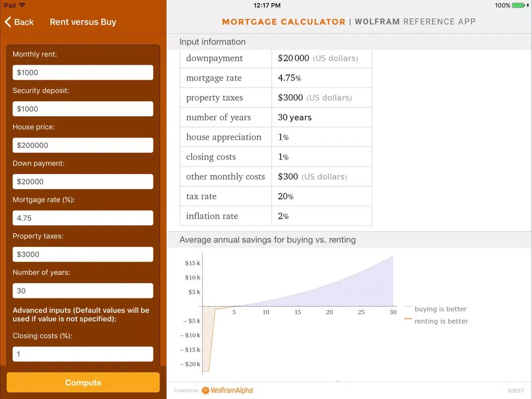Image resolution: width=532 pixels, height=399 pixels.
Task: Tap the '4.75%' mortgage rate value
Action: pos(289,78)
